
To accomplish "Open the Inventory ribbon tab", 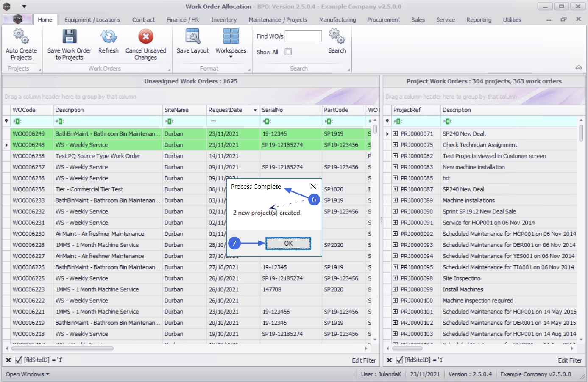I will [224, 20].
